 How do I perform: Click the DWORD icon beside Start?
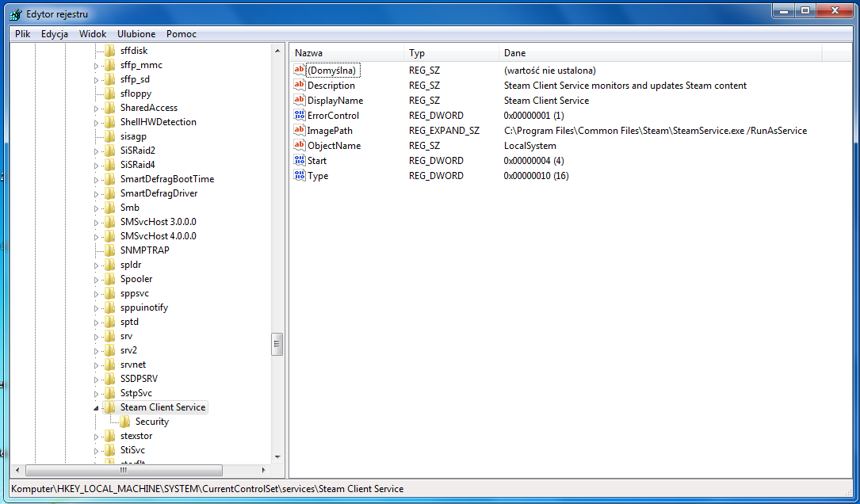(300, 161)
